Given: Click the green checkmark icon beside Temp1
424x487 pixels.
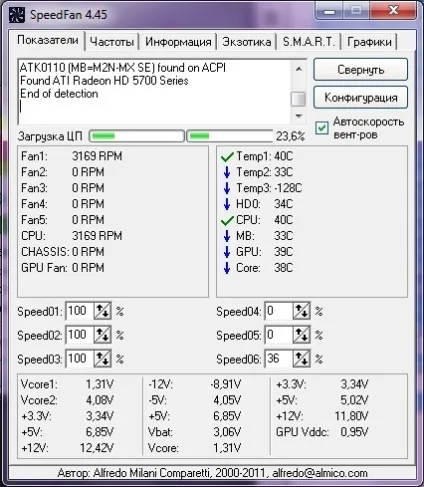Looking at the screenshot, I should 227,156.
